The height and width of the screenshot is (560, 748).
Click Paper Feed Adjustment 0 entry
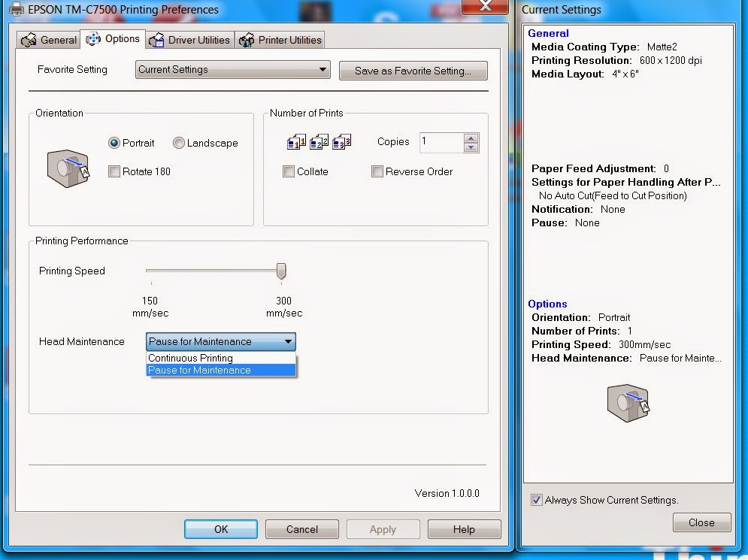(x=600, y=168)
